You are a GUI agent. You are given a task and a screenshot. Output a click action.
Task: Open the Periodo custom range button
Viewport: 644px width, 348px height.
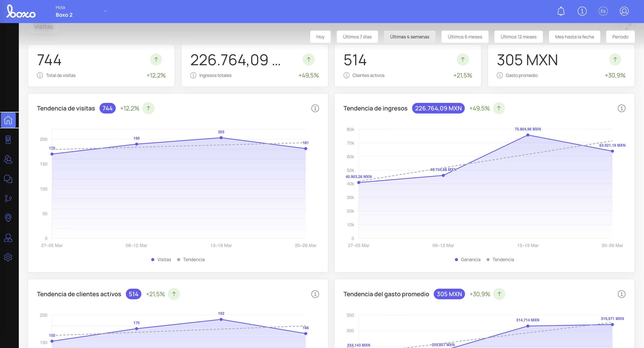620,37
